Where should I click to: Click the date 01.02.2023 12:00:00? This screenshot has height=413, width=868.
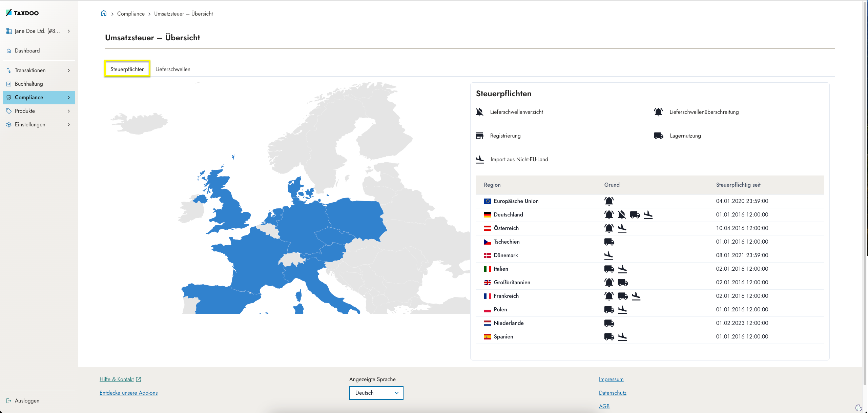pyautogui.click(x=742, y=323)
